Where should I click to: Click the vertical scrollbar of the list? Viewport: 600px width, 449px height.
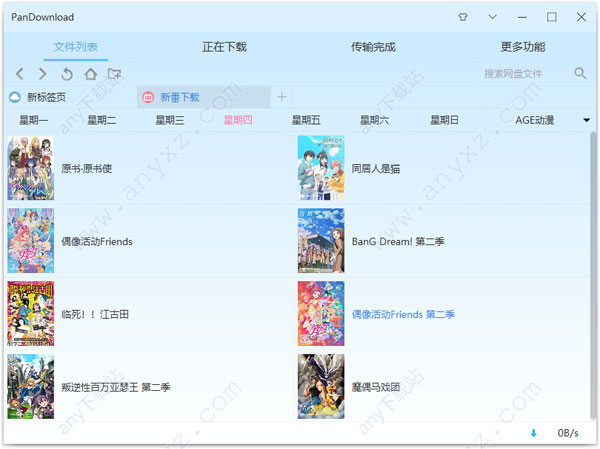[593, 276]
